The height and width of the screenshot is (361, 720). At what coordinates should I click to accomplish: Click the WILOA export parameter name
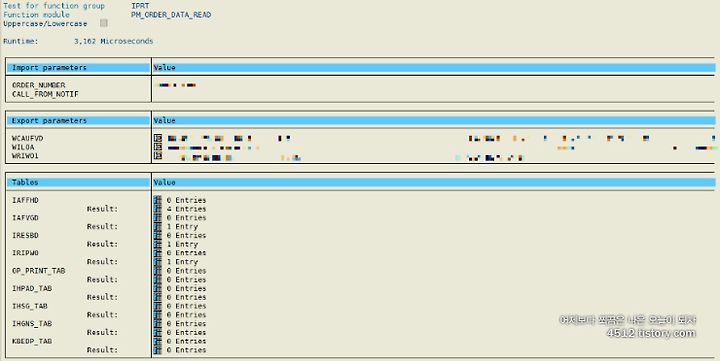23,147
